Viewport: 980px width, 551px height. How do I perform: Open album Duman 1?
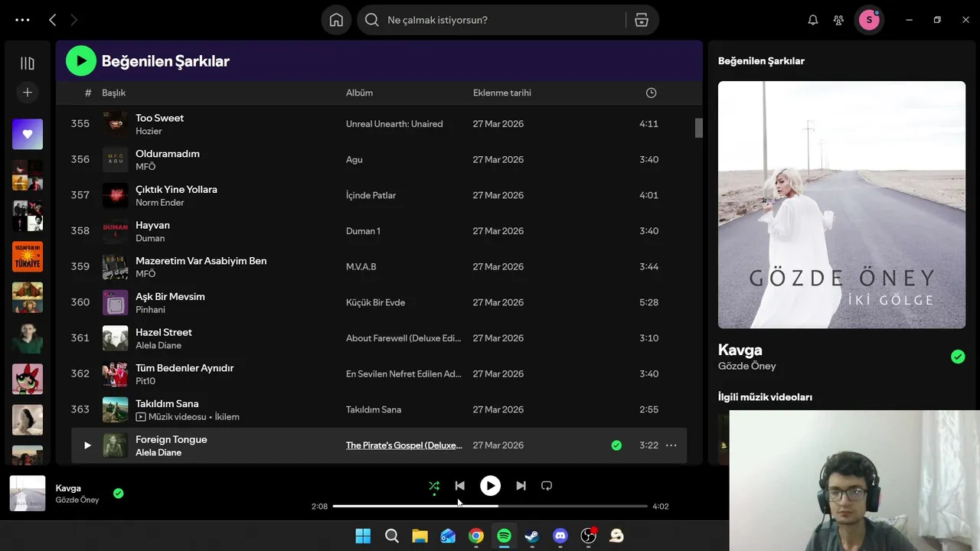pyautogui.click(x=363, y=231)
